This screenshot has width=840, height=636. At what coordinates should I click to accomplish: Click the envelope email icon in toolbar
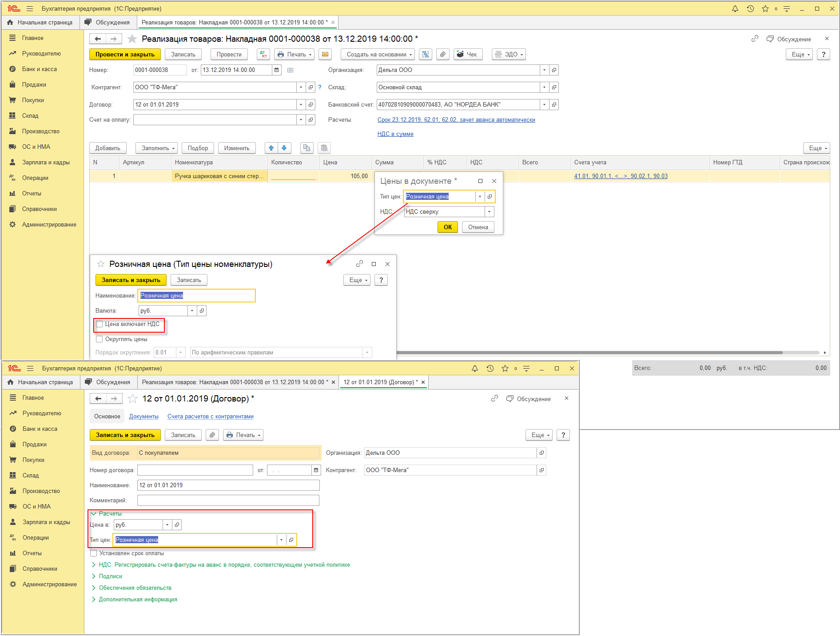tap(325, 54)
